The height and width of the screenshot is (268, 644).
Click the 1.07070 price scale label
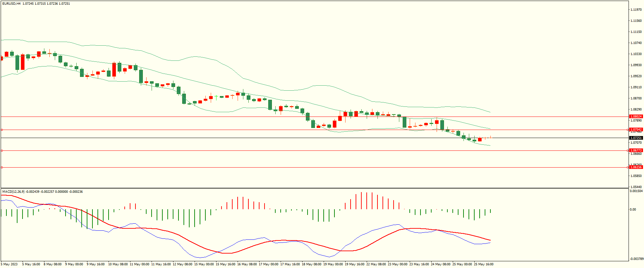pos(636,143)
